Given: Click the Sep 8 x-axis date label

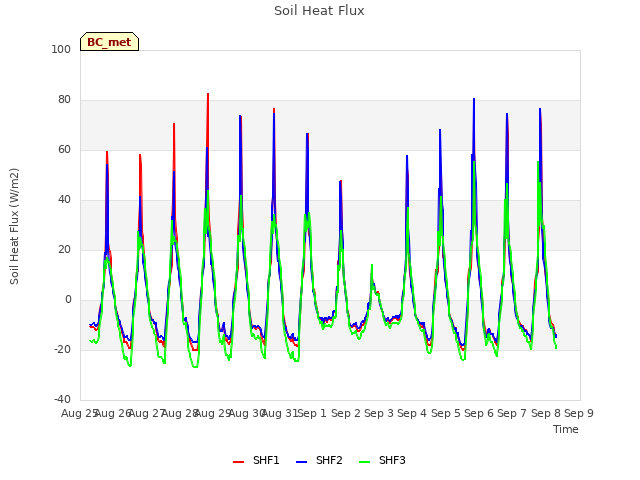Looking at the screenshot, I should (x=546, y=413).
